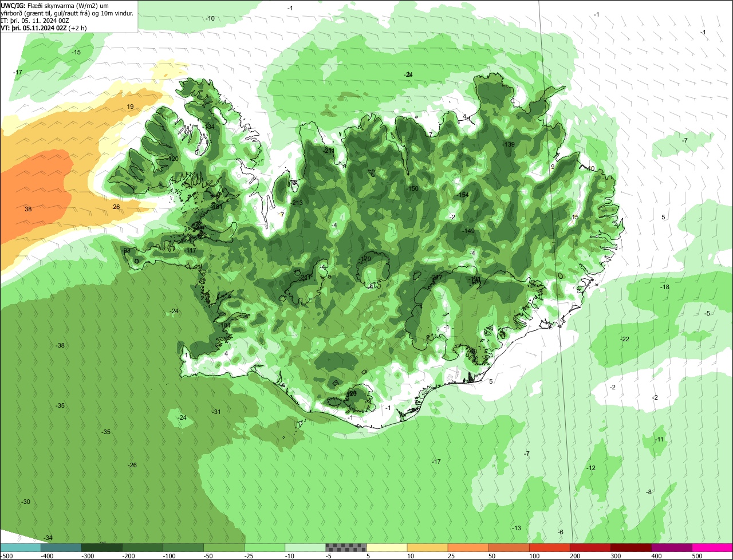The height and width of the screenshot is (560, 733).
Task: Select the pale yellow 5 to 10 legend swatch
Action: (387, 547)
